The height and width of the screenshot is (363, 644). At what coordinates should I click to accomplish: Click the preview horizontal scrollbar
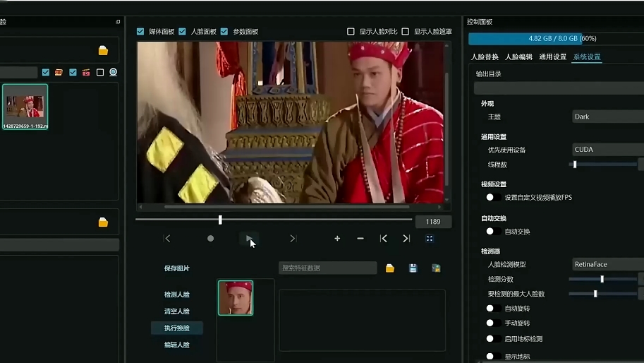coord(286,207)
